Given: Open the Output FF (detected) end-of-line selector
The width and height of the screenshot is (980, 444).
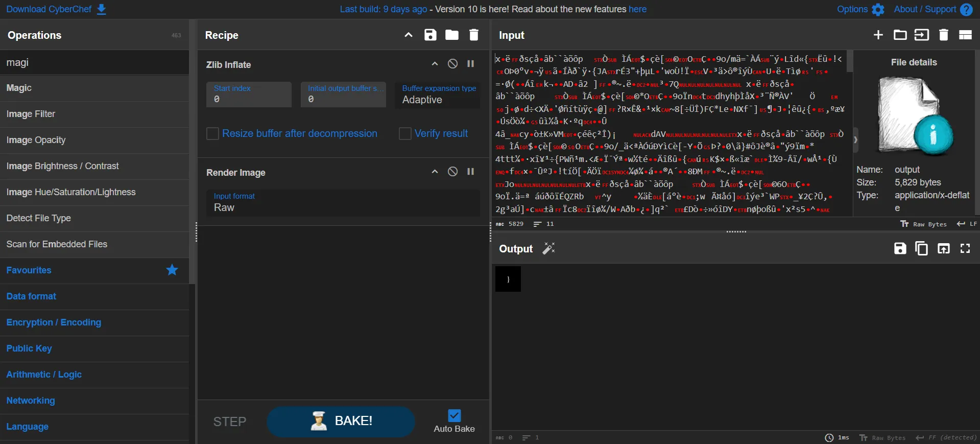Looking at the screenshot, I should coord(946,438).
